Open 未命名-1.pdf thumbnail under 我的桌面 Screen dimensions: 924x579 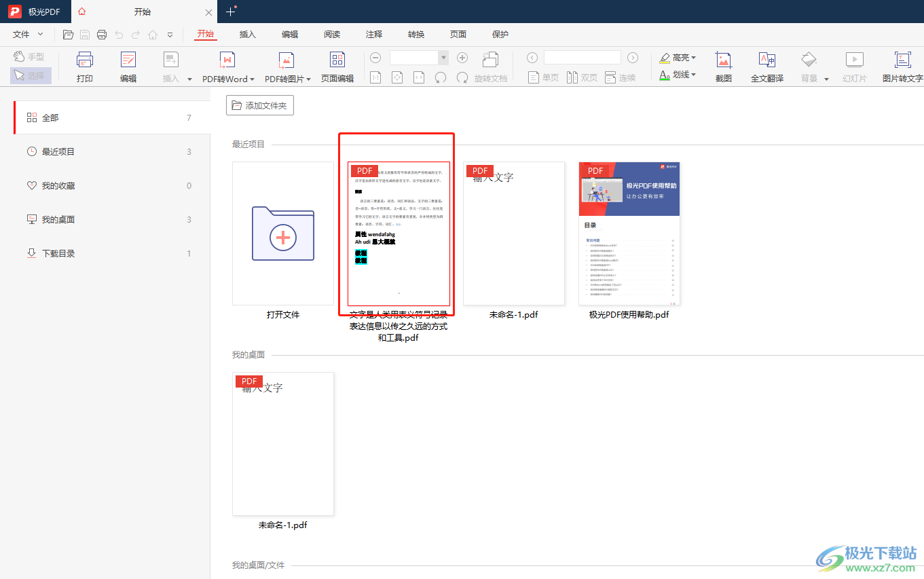[x=283, y=444]
